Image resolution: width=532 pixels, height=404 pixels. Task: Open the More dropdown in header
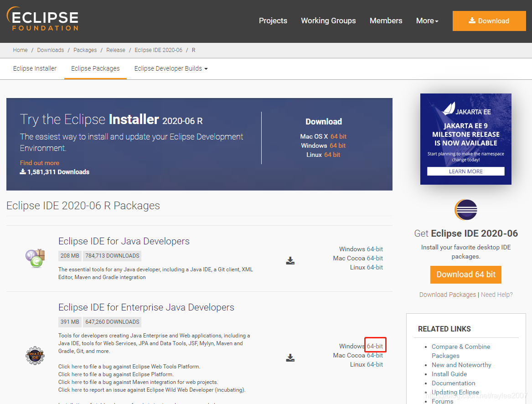(427, 21)
